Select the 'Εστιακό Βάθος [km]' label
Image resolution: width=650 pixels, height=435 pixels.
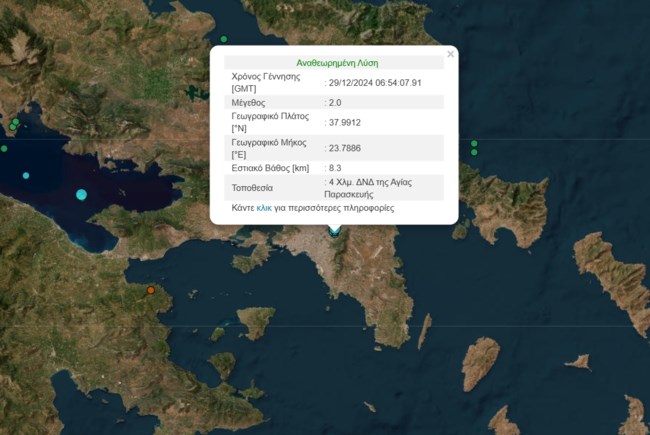click(270, 168)
